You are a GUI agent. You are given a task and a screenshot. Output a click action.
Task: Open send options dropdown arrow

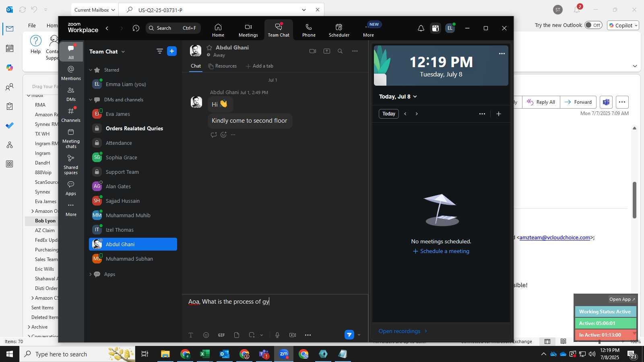[x=359, y=335]
